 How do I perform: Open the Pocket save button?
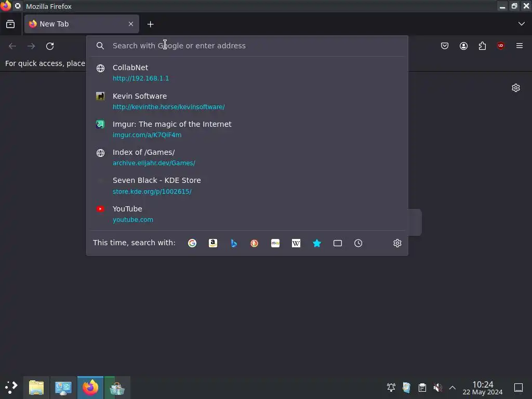tap(445, 46)
